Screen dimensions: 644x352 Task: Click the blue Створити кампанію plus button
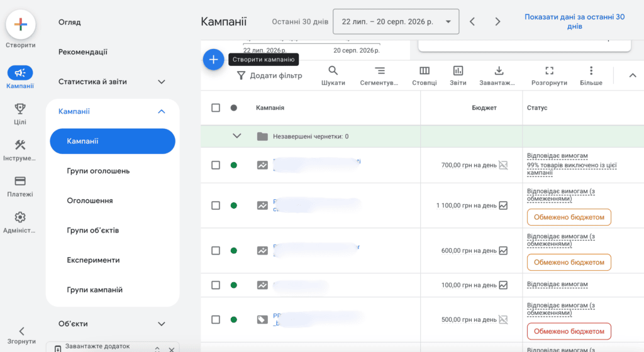point(213,60)
